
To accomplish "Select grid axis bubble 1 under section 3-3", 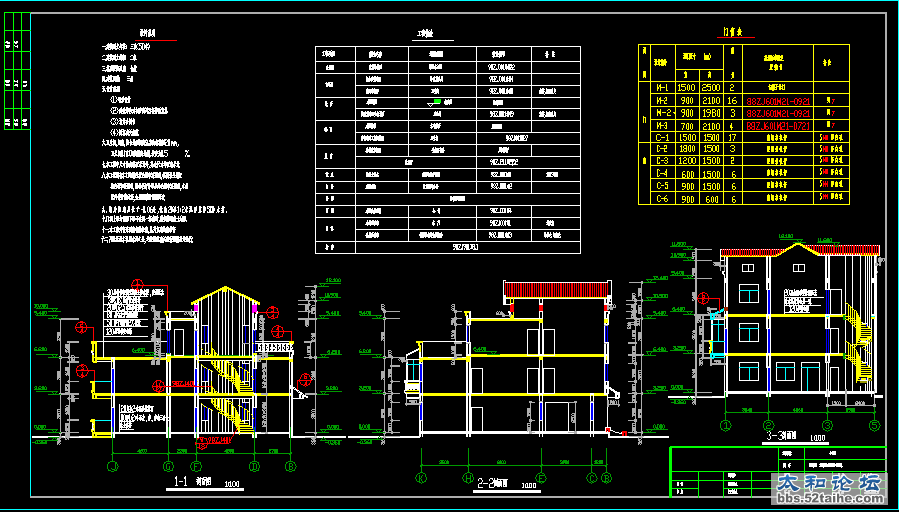I will pyautogui.click(x=727, y=424).
